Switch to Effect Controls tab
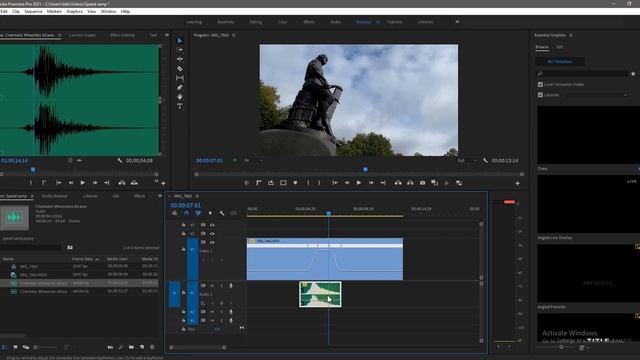The image size is (640, 360). point(122,35)
